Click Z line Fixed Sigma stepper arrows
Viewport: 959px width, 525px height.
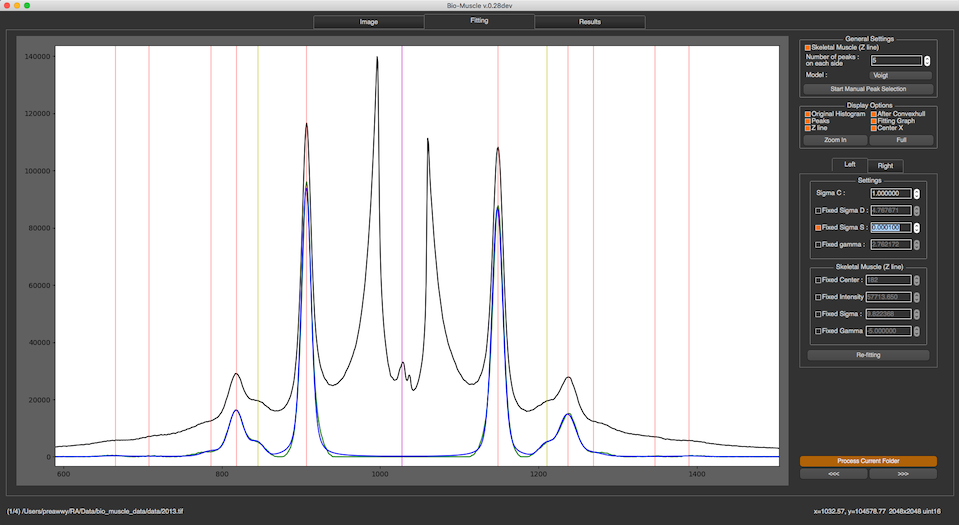coord(916,314)
